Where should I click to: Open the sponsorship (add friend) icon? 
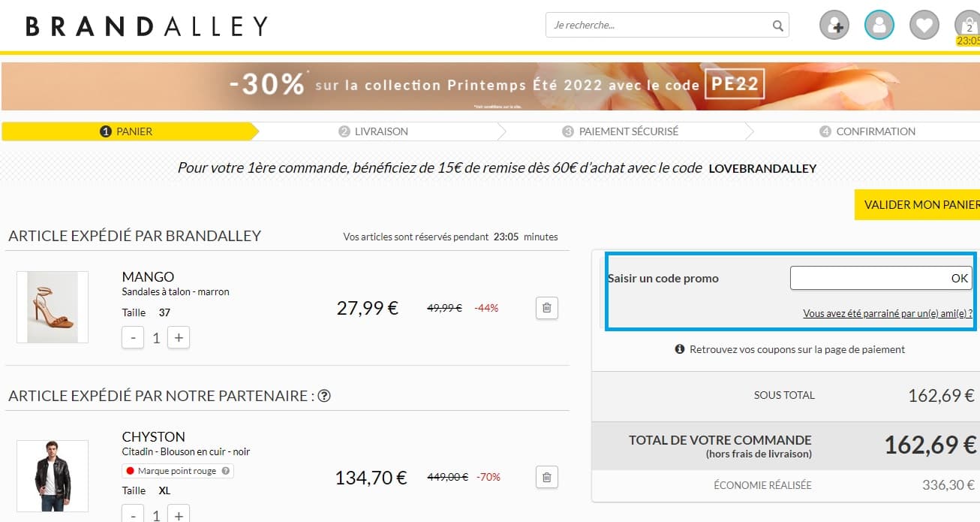pos(834,25)
